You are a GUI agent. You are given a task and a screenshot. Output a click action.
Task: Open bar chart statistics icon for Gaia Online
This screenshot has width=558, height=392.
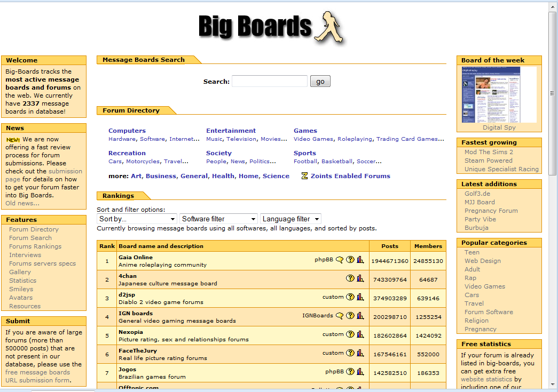point(360,260)
